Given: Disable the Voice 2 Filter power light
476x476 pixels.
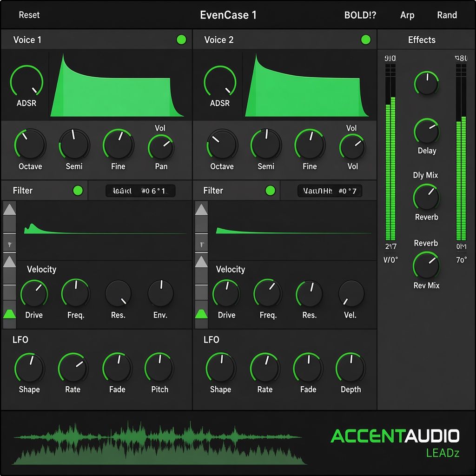Looking at the screenshot, I should pos(270,190).
